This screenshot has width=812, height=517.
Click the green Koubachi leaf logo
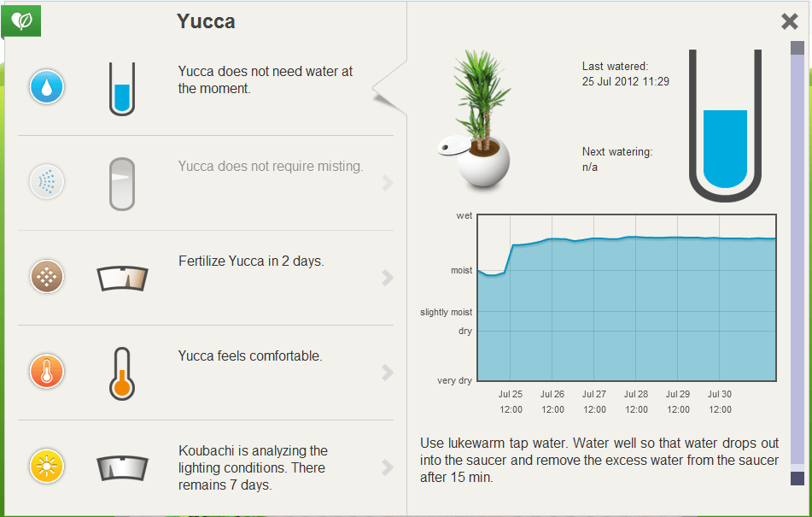pos(21,21)
